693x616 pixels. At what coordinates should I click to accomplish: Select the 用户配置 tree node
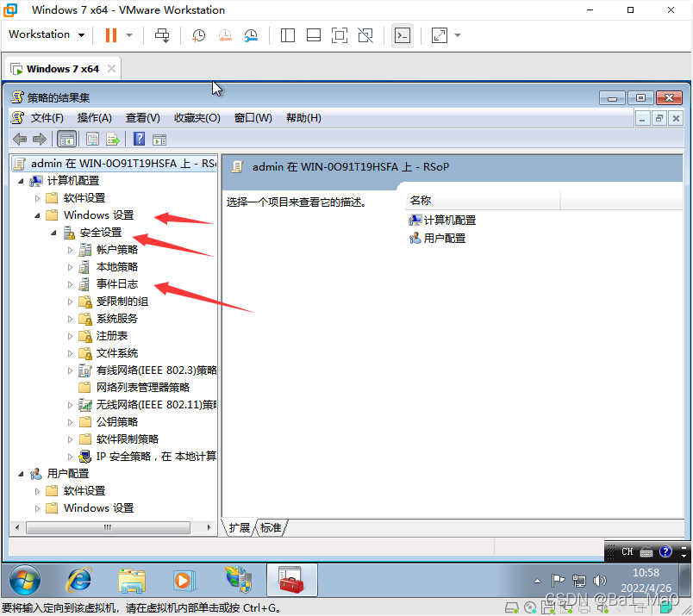[67, 474]
